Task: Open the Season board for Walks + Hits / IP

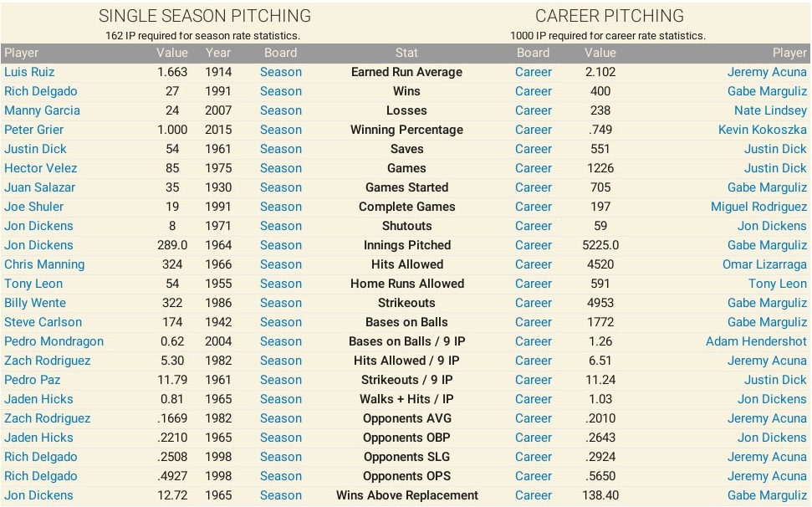Action: pos(281,399)
